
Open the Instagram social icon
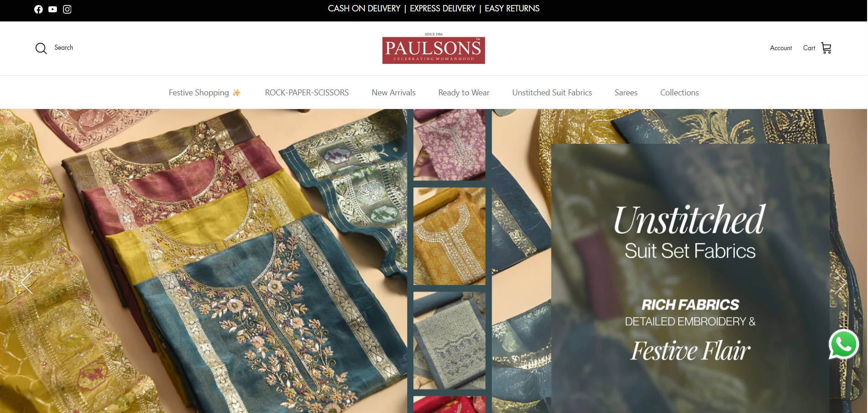(x=67, y=9)
